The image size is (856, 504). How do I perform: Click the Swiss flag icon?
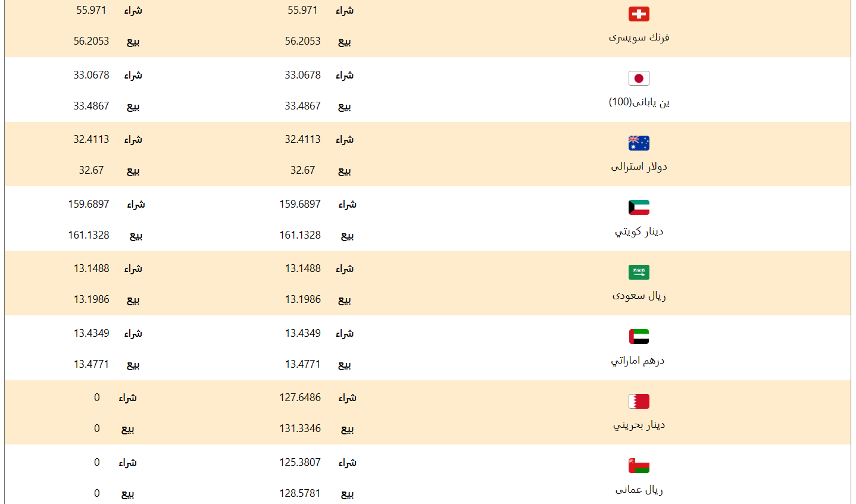[639, 14]
